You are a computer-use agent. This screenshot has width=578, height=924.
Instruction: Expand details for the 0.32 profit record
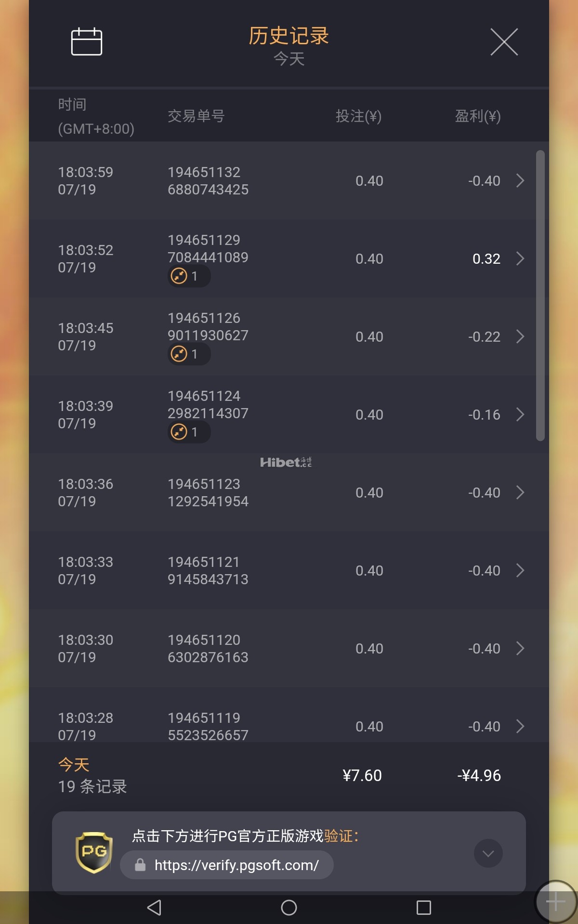[x=520, y=258]
